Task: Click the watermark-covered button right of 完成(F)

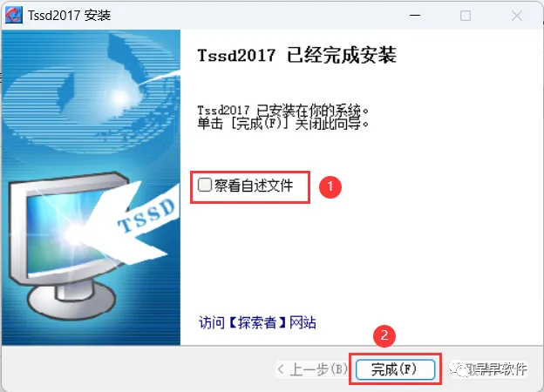Action: click(x=488, y=369)
